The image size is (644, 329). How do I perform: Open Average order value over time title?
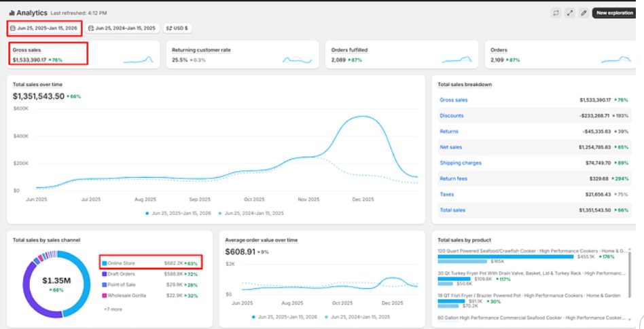[x=262, y=240]
